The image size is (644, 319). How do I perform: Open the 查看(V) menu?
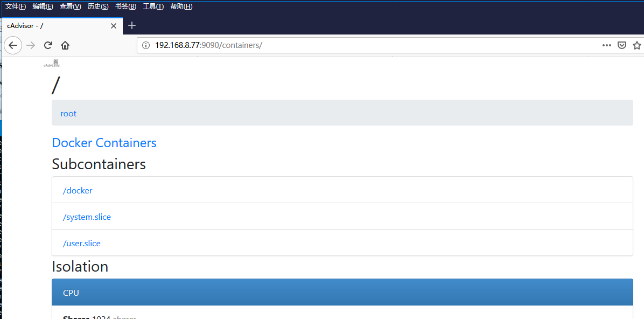click(70, 6)
